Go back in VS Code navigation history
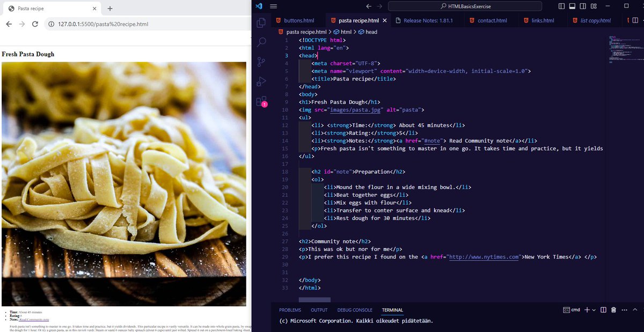The image size is (644, 332). click(x=368, y=6)
